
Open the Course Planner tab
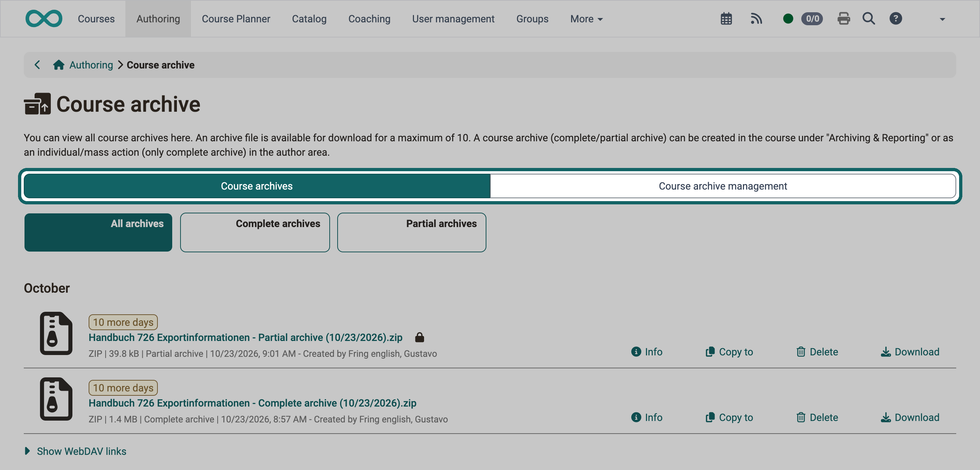click(236, 19)
